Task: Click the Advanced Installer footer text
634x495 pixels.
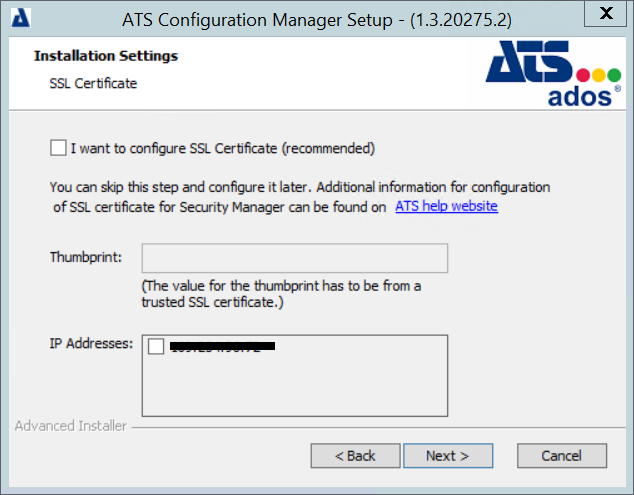Action: tap(71, 426)
